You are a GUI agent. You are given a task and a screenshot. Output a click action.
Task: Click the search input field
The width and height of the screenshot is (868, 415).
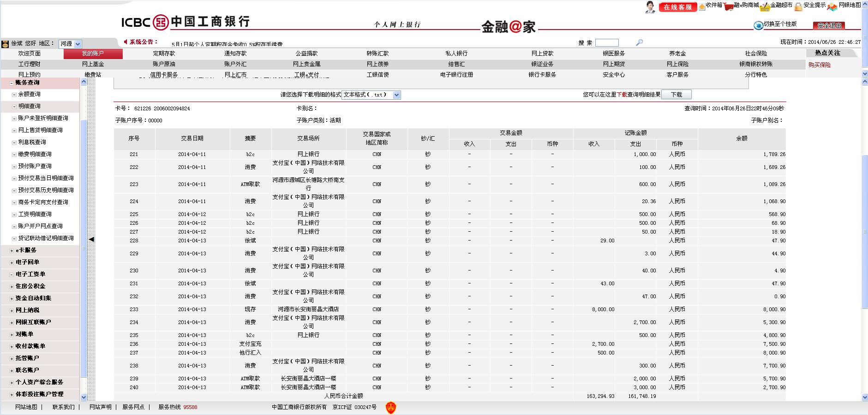[607, 42]
